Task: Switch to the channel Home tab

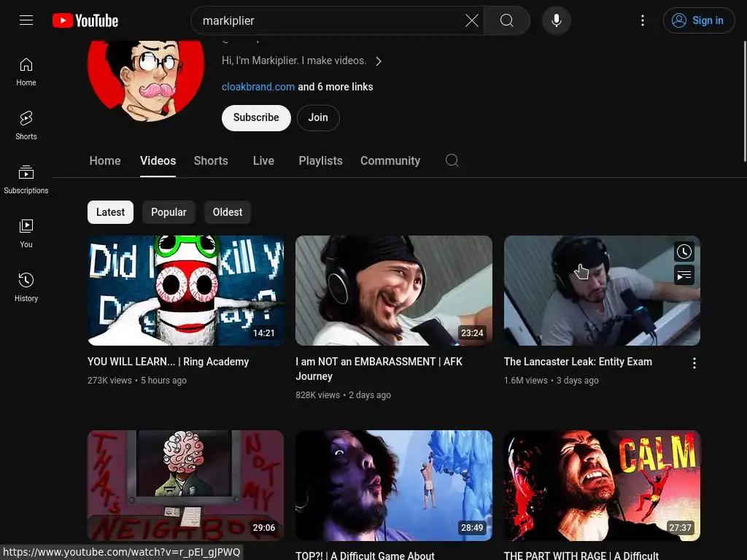Action: (105, 161)
